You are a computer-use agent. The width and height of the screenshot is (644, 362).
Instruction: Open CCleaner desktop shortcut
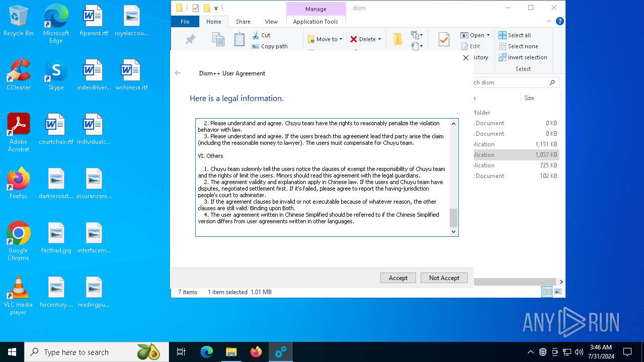[x=18, y=75]
